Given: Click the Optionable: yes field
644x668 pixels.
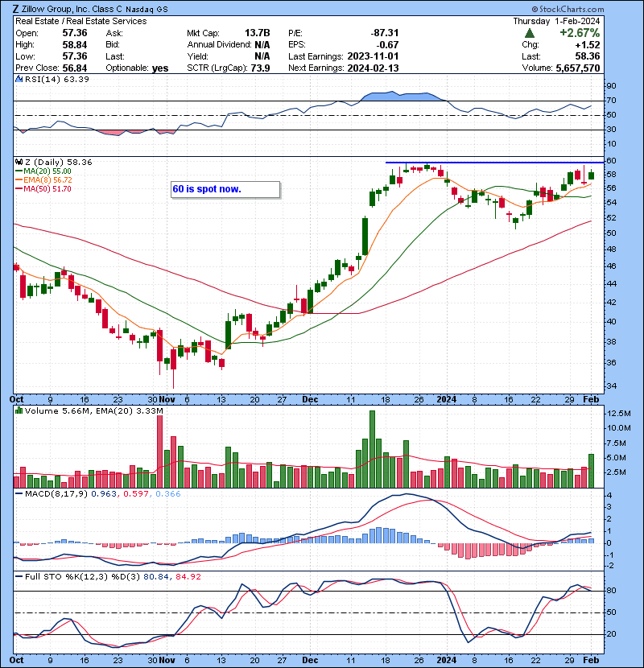Looking at the screenshot, I should pos(137,68).
